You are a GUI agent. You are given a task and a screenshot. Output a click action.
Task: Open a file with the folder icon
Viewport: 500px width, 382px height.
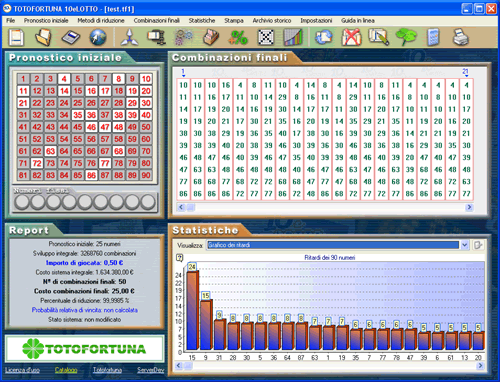[44, 37]
